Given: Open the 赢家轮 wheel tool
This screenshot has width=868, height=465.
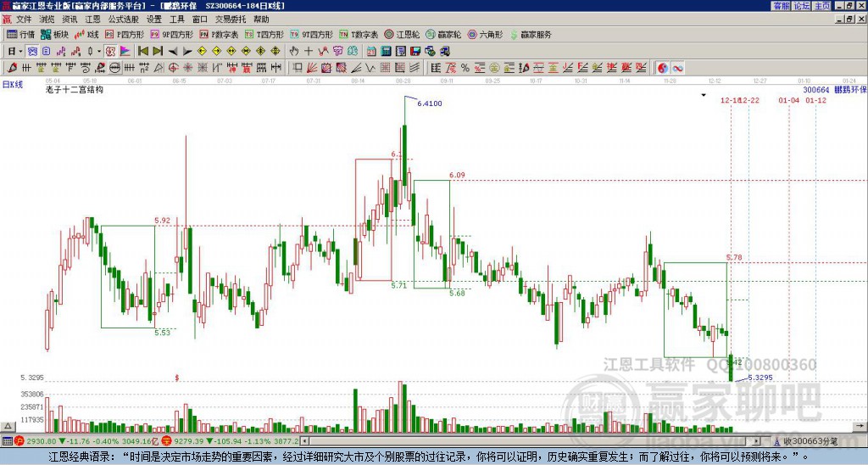Looking at the screenshot, I should click(443, 34).
